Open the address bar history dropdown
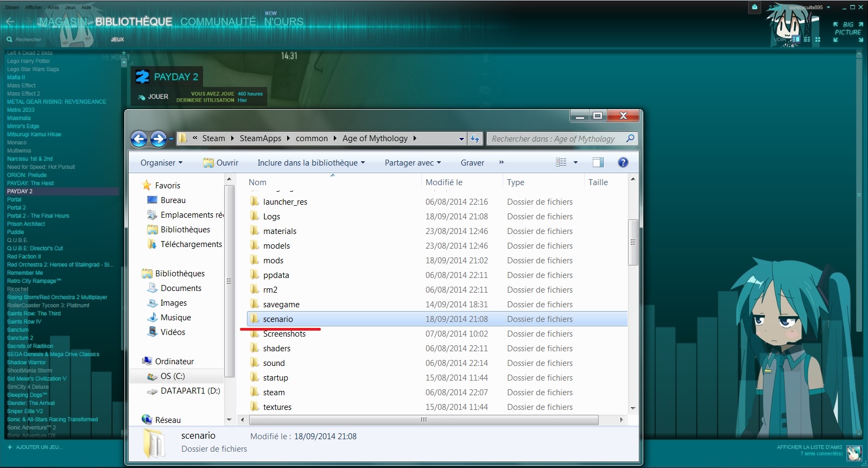This screenshot has height=468, width=868. coord(461,139)
